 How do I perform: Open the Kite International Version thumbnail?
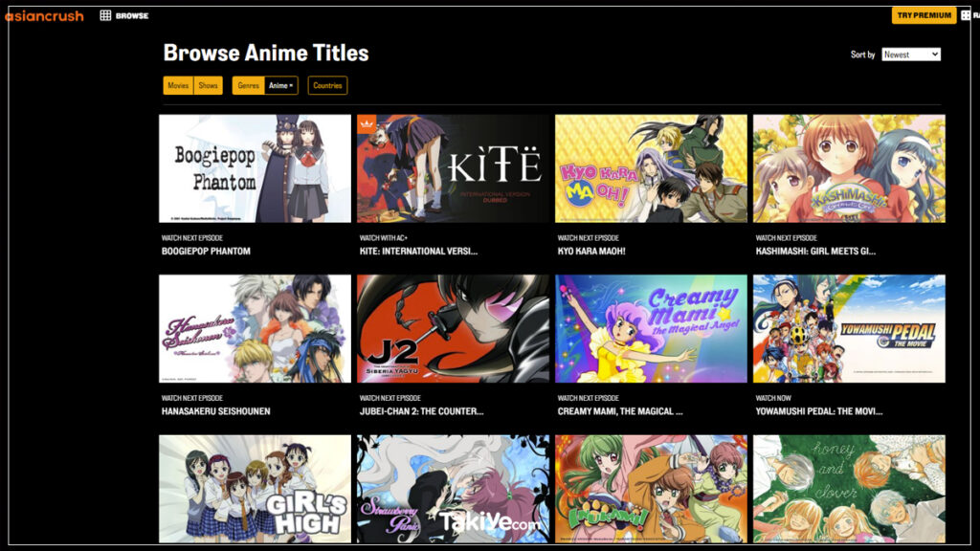(x=453, y=168)
